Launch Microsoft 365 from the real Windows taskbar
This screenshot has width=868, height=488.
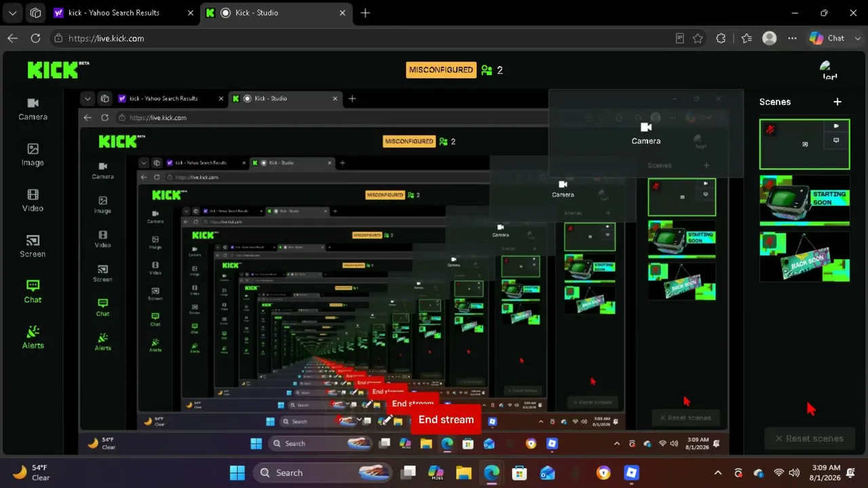pos(435,472)
